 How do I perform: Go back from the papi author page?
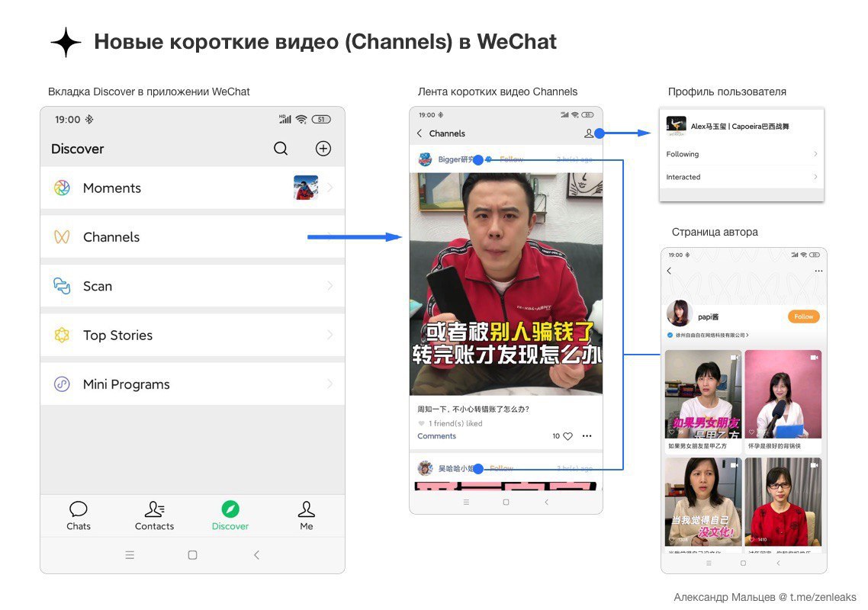[669, 271]
